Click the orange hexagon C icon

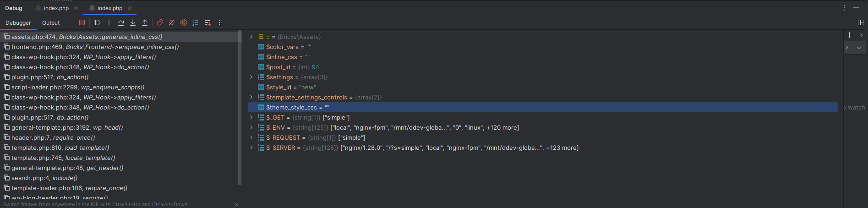(x=184, y=22)
